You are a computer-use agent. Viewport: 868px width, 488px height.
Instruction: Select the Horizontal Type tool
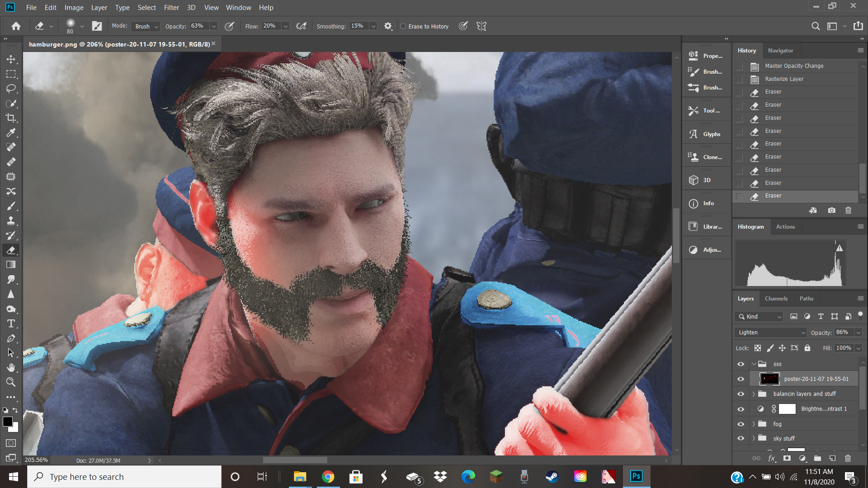11,324
